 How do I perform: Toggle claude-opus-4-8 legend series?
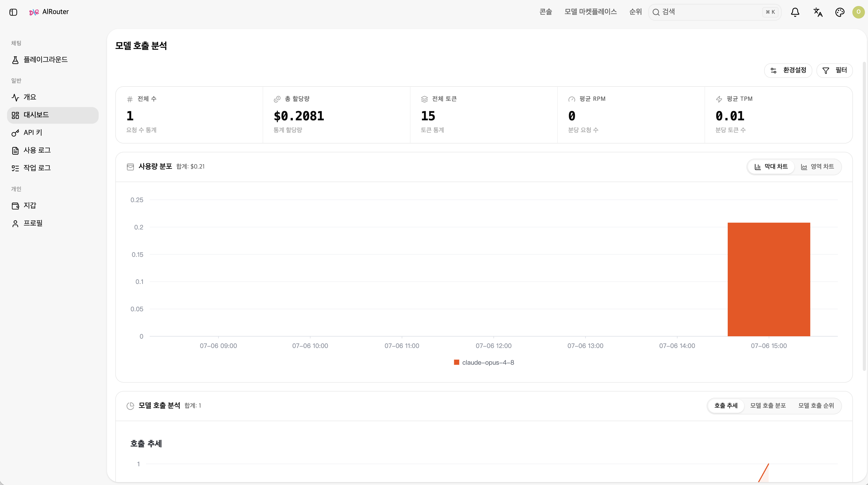[484, 363]
